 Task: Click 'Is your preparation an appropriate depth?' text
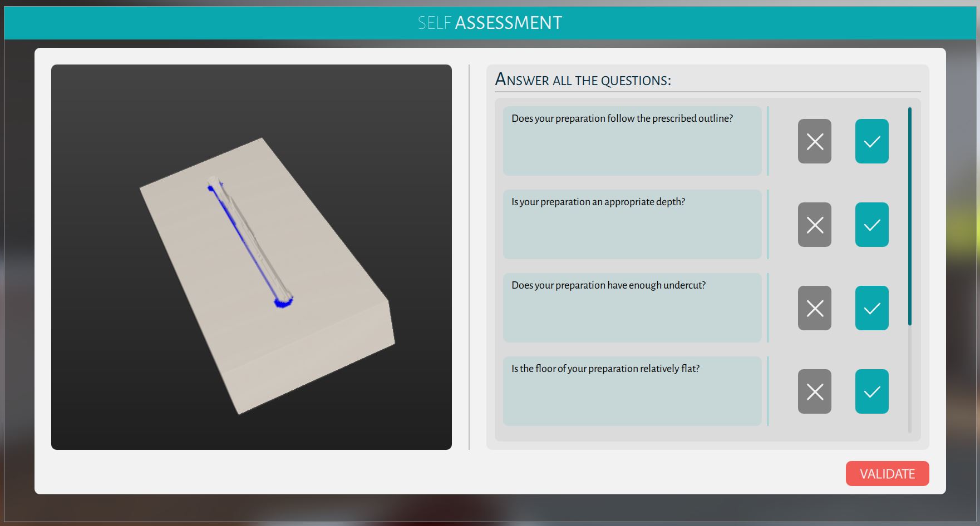tap(598, 202)
